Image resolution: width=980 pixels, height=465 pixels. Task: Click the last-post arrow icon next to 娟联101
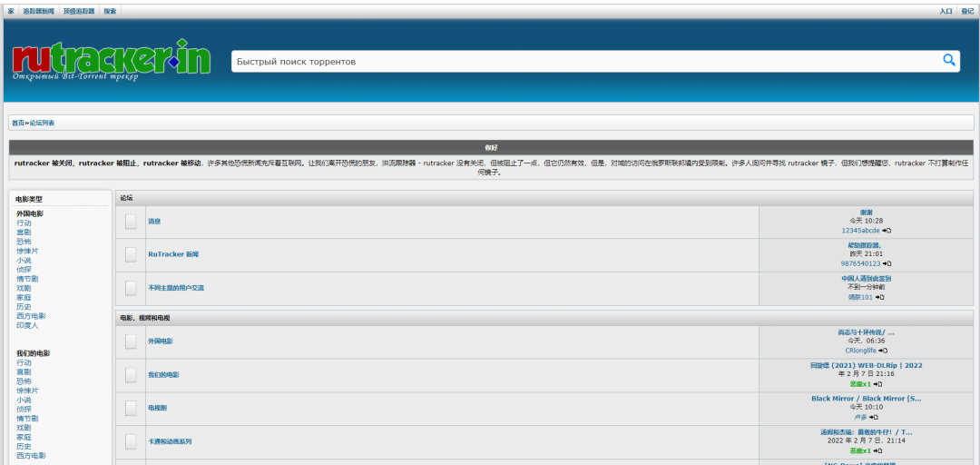tap(879, 297)
